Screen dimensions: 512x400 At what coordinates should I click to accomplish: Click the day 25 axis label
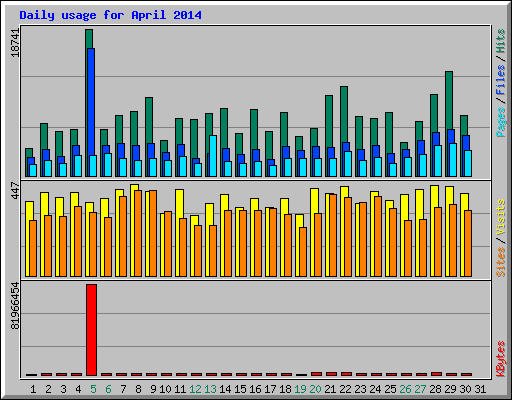click(390, 389)
